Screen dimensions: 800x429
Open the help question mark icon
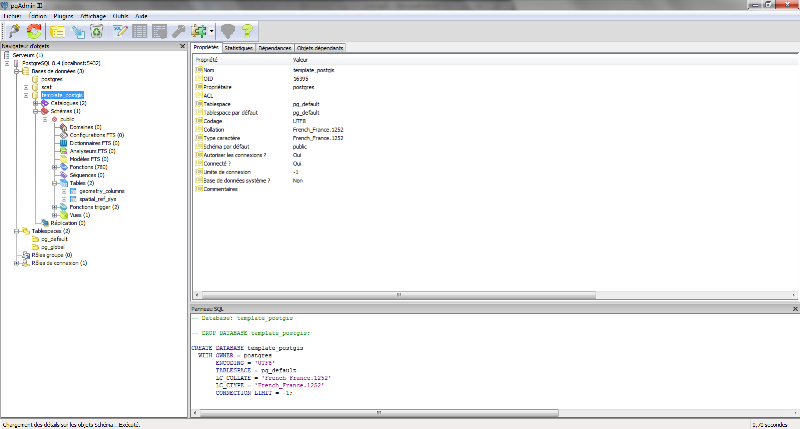tap(246, 32)
